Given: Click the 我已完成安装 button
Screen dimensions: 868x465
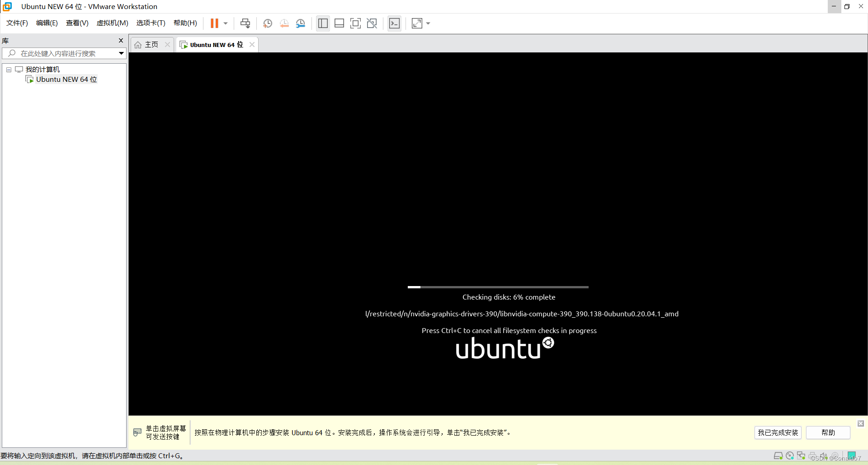Looking at the screenshot, I should (x=778, y=432).
